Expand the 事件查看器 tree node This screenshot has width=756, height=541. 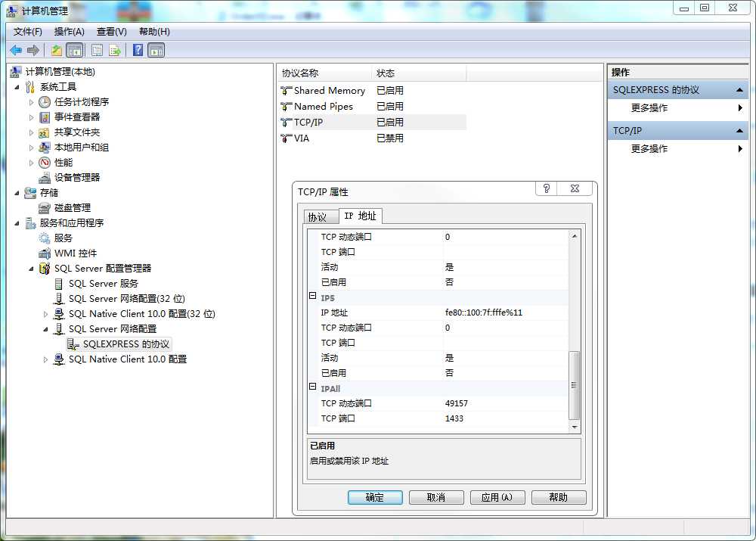click(31, 117)
